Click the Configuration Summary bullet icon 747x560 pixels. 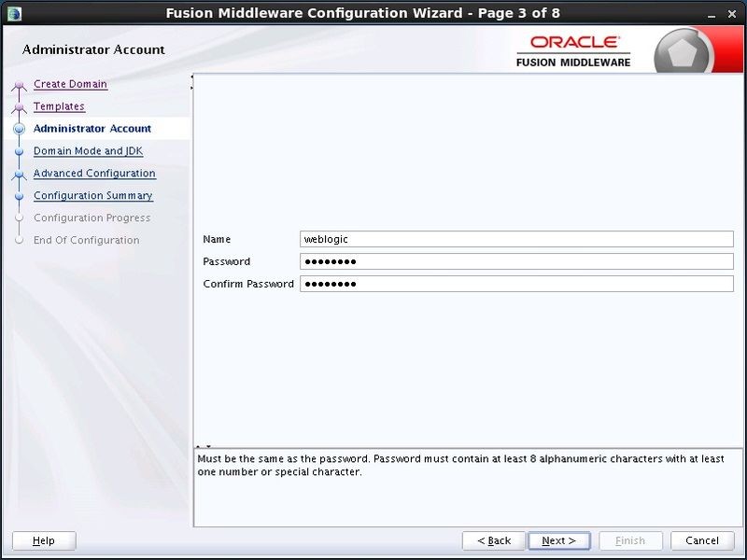pos(19,196)
